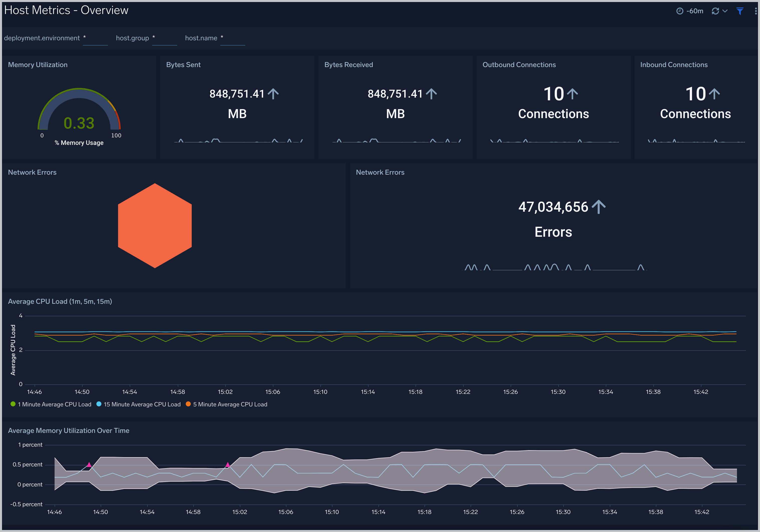Click the Inbound Connections panel title

pyautogui.click(x=674, y=65)
